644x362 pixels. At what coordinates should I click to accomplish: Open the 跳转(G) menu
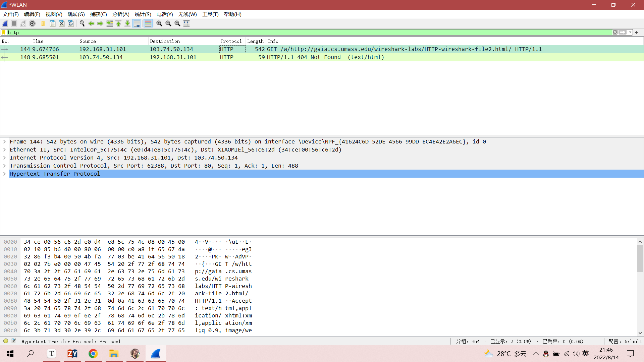[76, 14]
